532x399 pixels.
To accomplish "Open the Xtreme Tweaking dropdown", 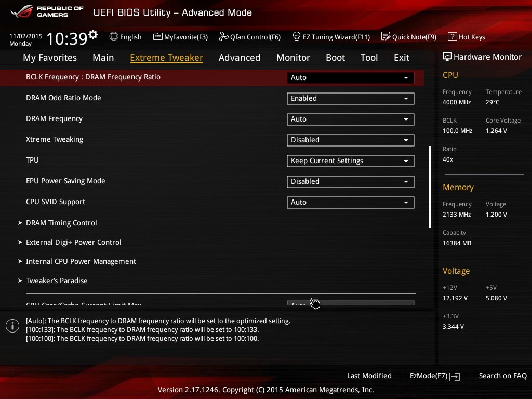I will [x=350, y=140].
